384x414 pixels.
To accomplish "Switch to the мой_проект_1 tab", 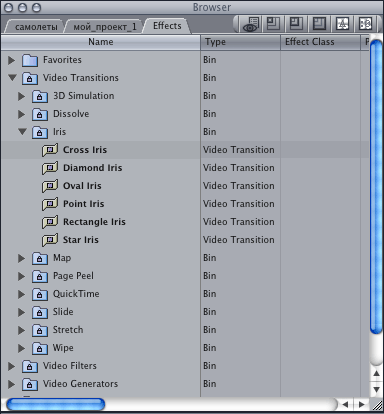I will pos(105,27).
